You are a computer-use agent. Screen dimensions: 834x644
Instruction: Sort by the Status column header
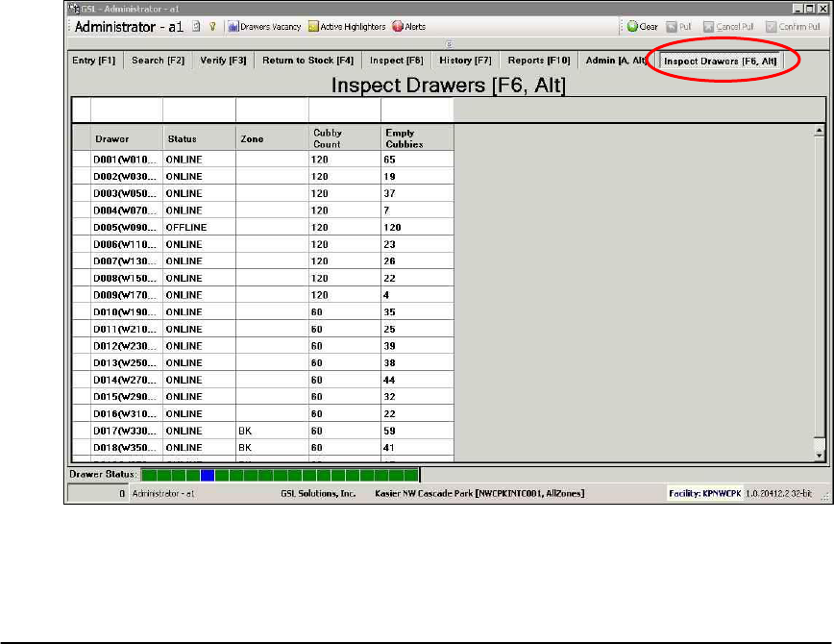click(x=200, y=138)
